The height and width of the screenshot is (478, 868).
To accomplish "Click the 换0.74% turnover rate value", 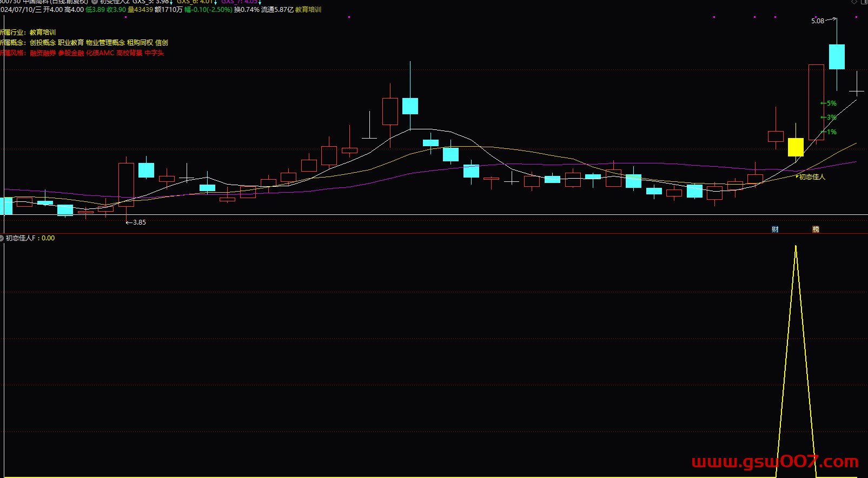I will (247, 10).
